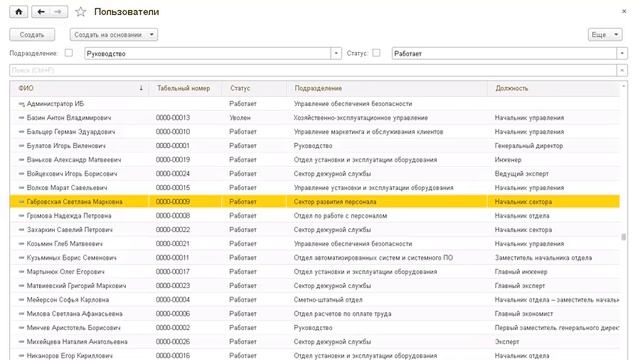This screenshot has width=640, height=360.
Task: Click Управление установки и эксплуатации оборудования cell
Action: [373, 188]
